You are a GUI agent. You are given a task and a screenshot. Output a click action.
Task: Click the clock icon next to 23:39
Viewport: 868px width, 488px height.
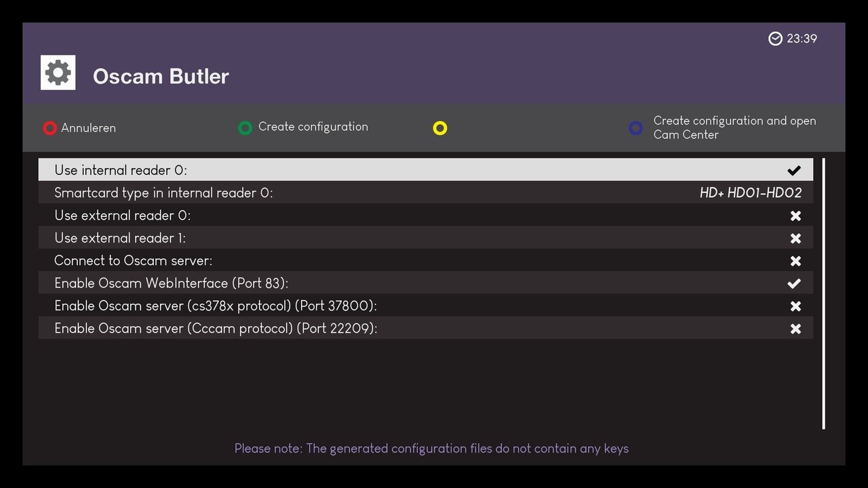[x=775, y=39]
